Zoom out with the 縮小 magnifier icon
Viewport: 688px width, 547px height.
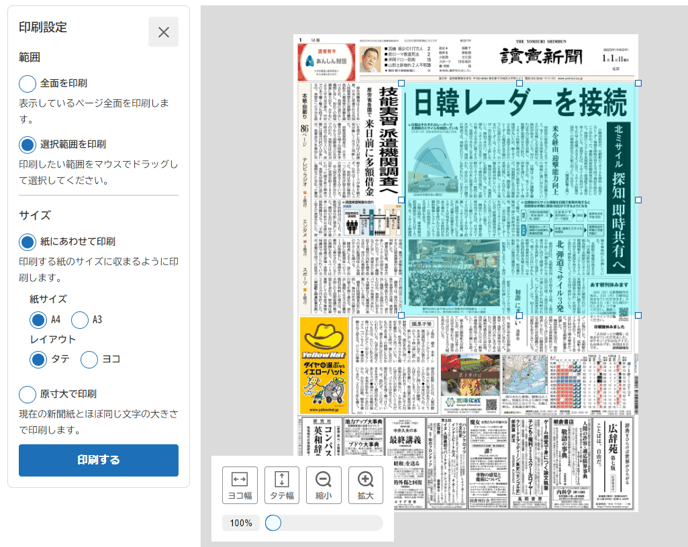point(323,485)
